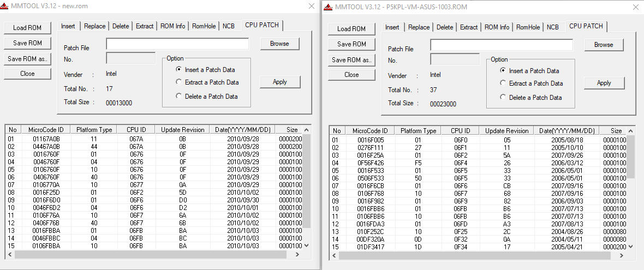Screen dimensions: 644x270
Task: Click Close button in new.rom window
Action: coord(27,74)
